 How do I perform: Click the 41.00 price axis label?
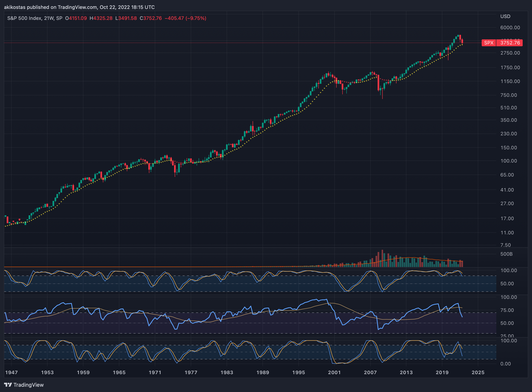507,190
